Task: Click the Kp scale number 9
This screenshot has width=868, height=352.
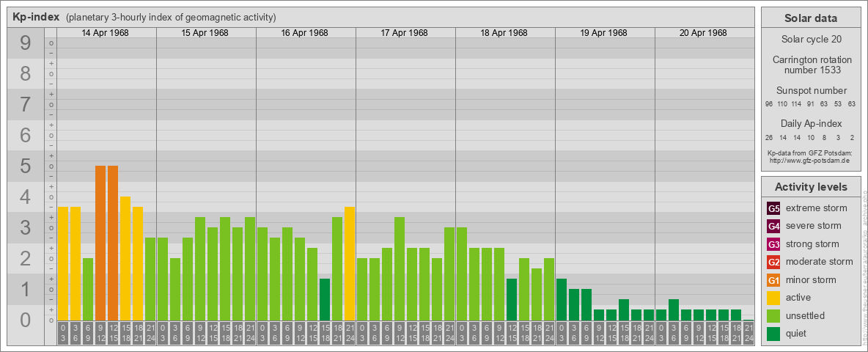Action: [25, 43]
